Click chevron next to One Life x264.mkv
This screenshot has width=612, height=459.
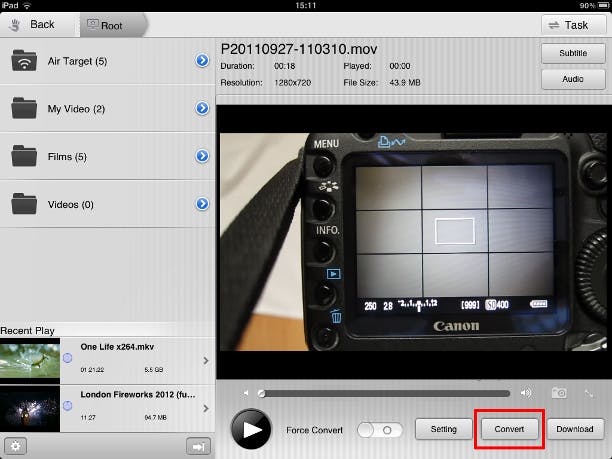click(x=206, y=361)
